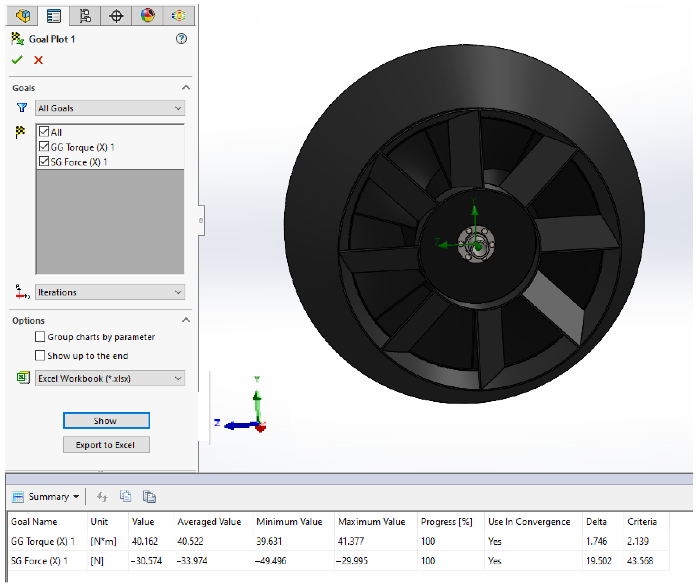Open the Flow Simulation analysis tab

(179, 16)
